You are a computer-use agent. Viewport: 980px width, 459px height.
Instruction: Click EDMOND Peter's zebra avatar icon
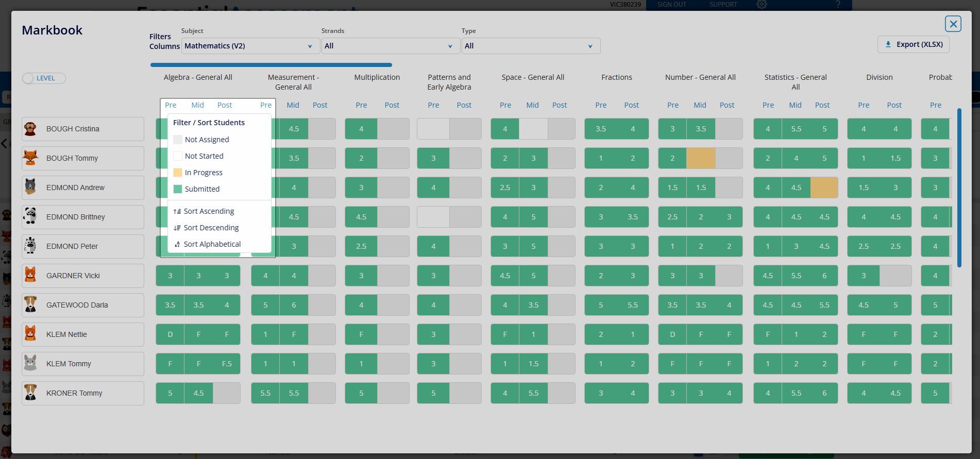coord(30,246)
